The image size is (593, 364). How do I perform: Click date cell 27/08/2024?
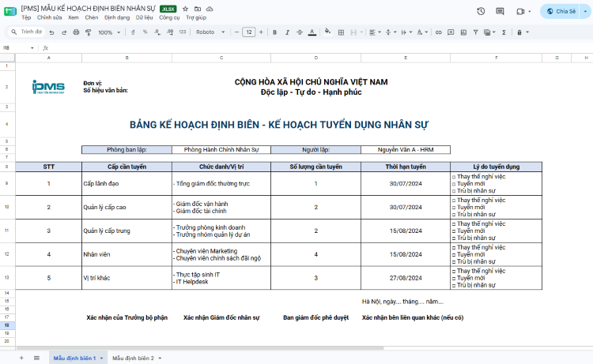(406, 278)
